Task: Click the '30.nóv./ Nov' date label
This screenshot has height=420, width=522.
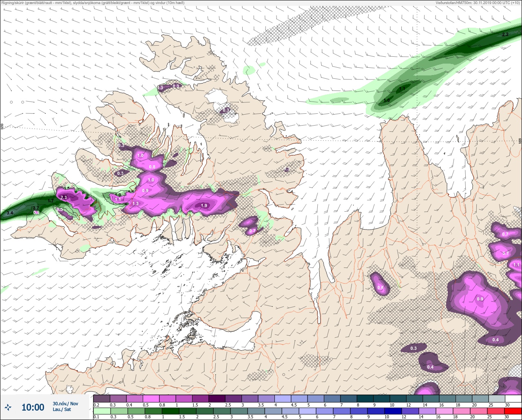Action: click(x=65, y=403)
